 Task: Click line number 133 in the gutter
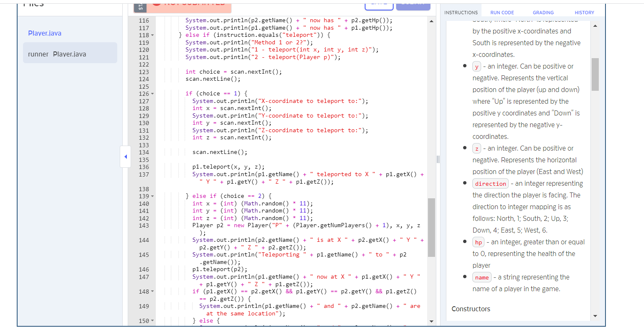[x=144, y=145]
